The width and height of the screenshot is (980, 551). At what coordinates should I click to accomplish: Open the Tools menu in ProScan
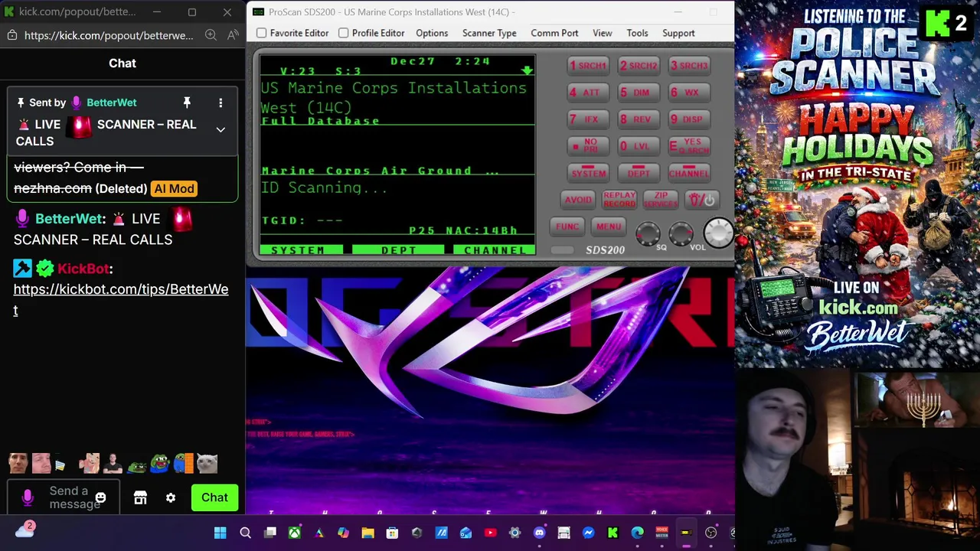(x=637, y=33)
